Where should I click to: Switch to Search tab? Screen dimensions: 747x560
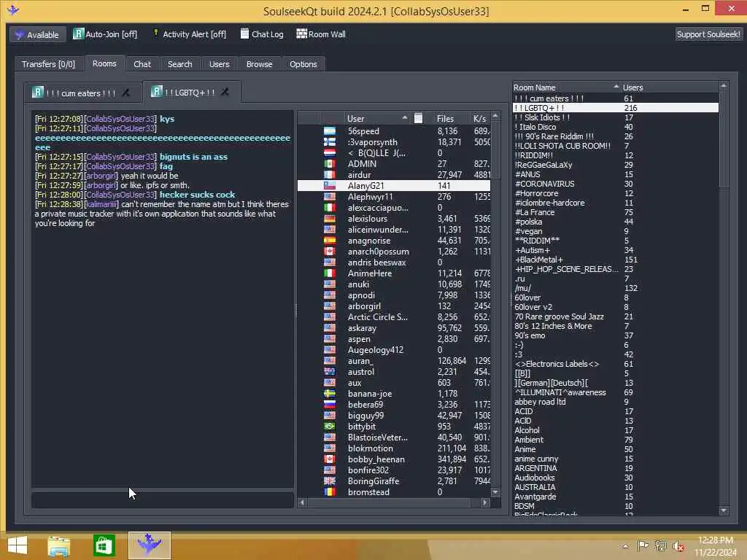(x=179, y=64)
